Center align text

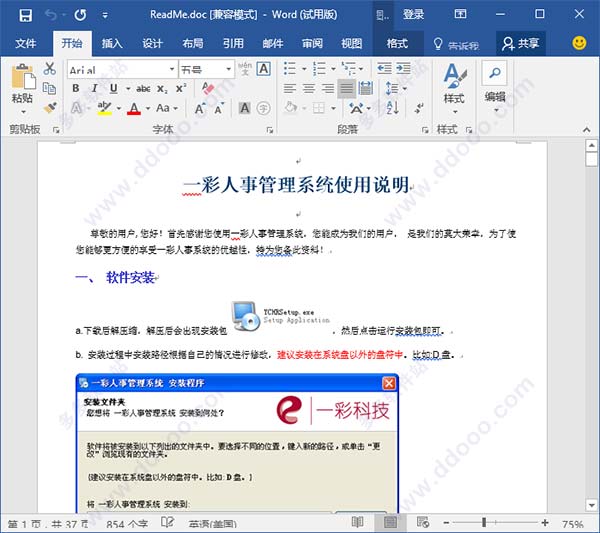tap(309, 89)
